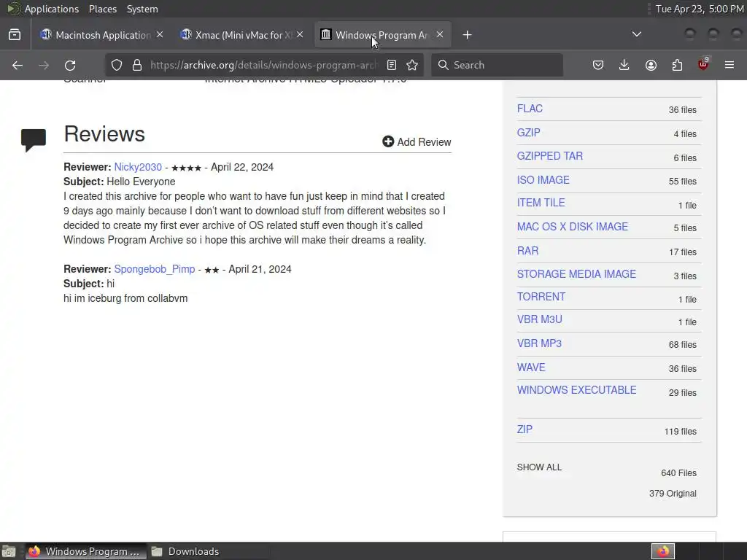The height and width of the screenshot is (560, 747).
Task: Expand the list all tabs chevron
Action: (x=636, y=35)
